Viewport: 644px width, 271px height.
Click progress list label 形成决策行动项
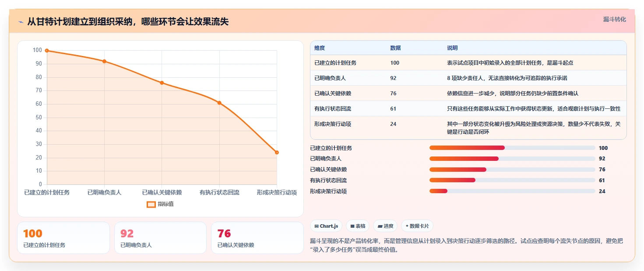(x=328, y=191)
